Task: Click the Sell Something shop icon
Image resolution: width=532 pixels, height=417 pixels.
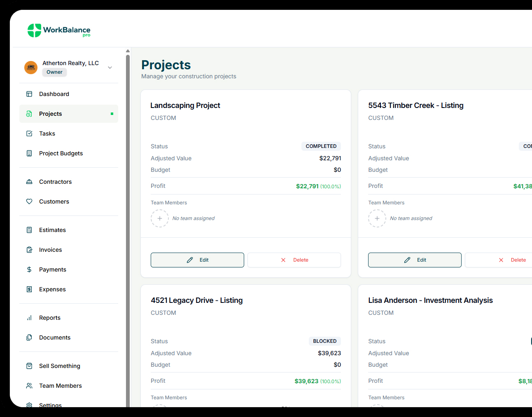Action: (29, 366)
